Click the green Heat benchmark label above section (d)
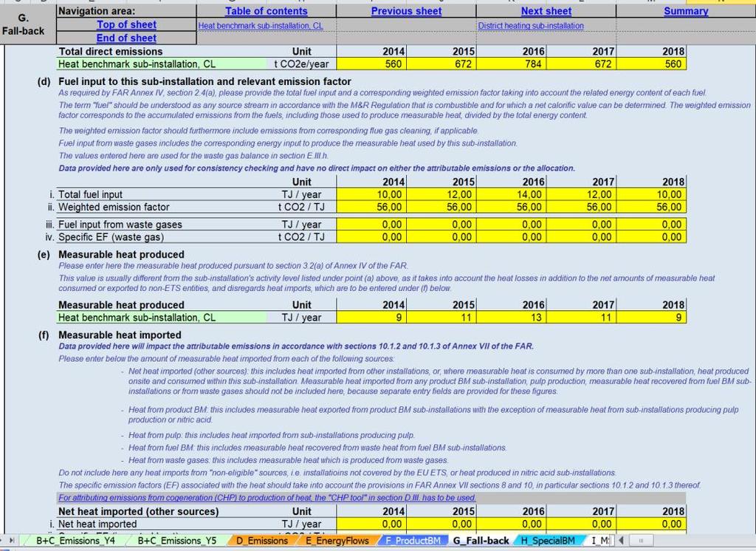756x551 pixels. click(162, 64)
